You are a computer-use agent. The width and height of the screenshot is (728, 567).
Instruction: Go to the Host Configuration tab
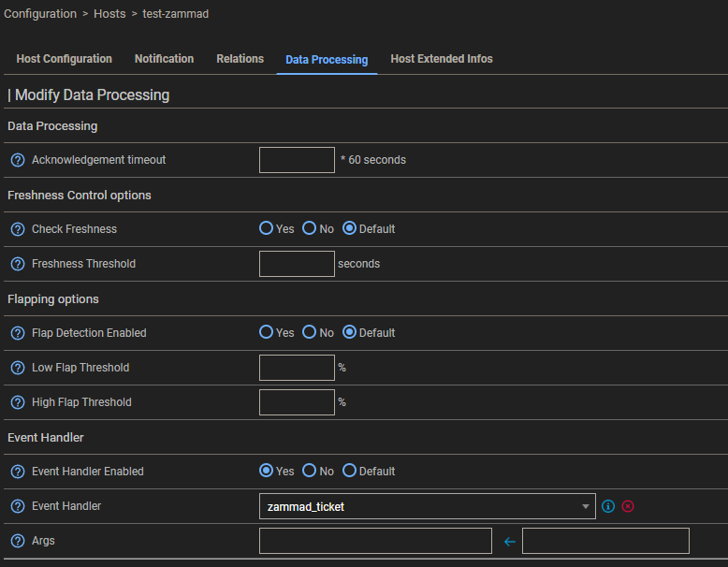pos(64,59)
